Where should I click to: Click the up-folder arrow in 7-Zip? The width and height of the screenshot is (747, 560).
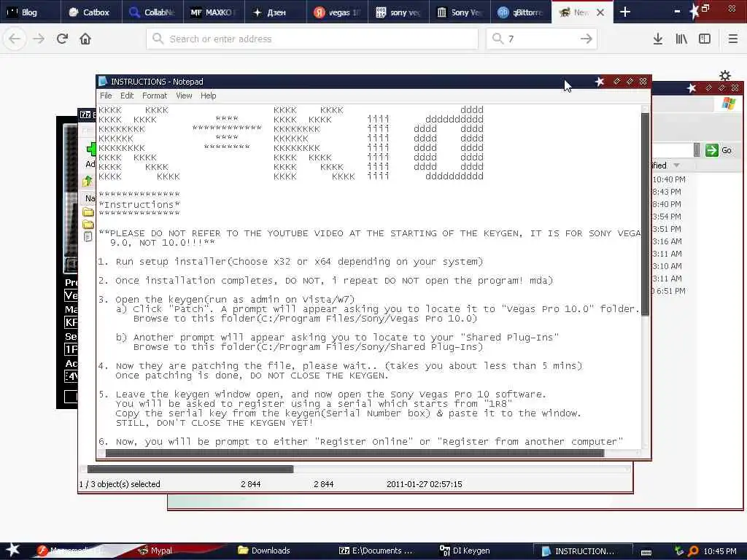(x=88, y=181)
